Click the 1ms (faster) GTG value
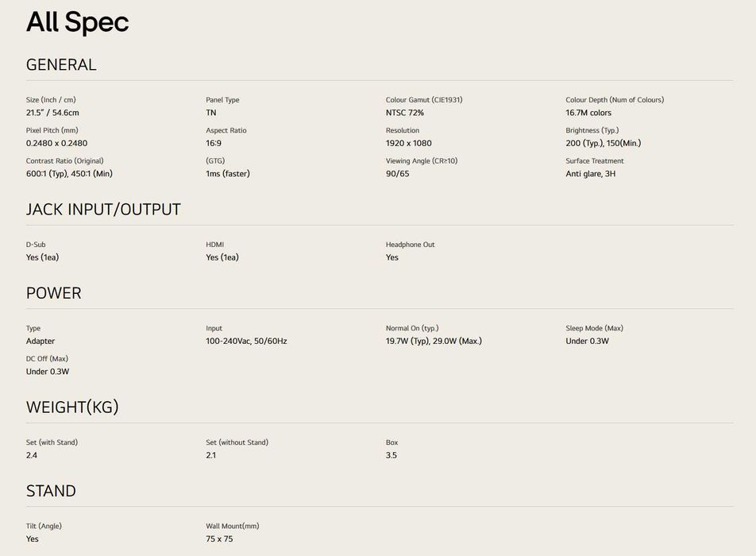The width and height of the screenshot is (756, 556). click(x=228, y=173)
